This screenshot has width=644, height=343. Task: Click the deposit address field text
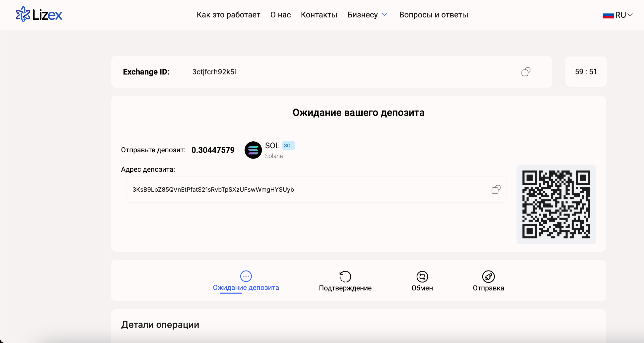point(213,190)
